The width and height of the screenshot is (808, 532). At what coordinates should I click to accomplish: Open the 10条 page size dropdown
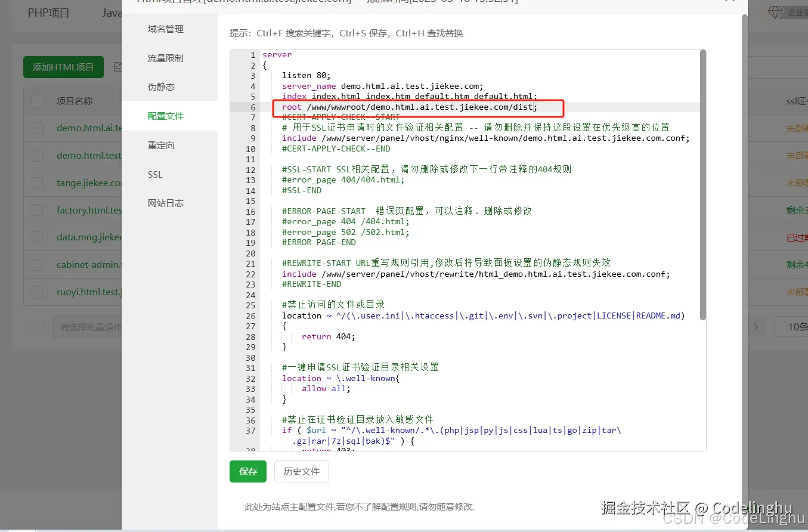click(x=791, y=327)
